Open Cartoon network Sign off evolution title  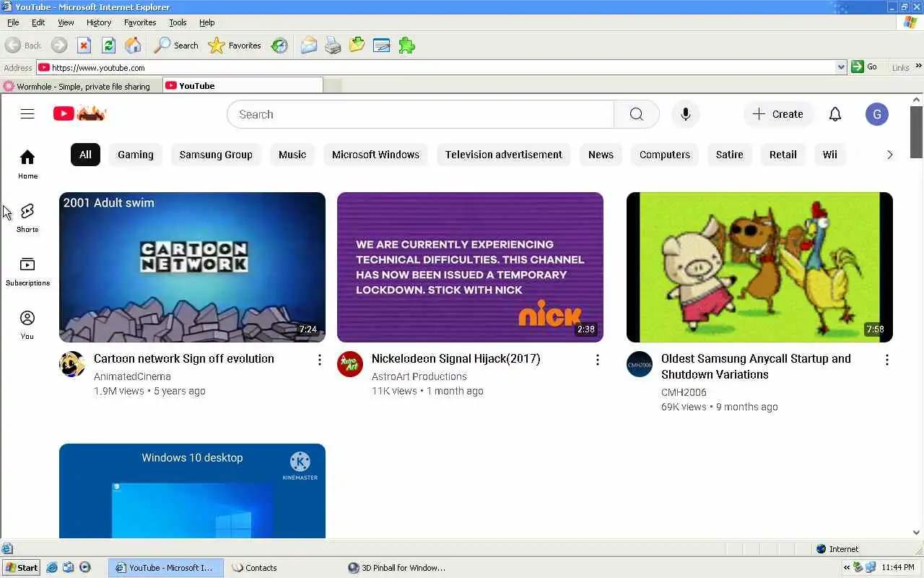coord(184,358)
